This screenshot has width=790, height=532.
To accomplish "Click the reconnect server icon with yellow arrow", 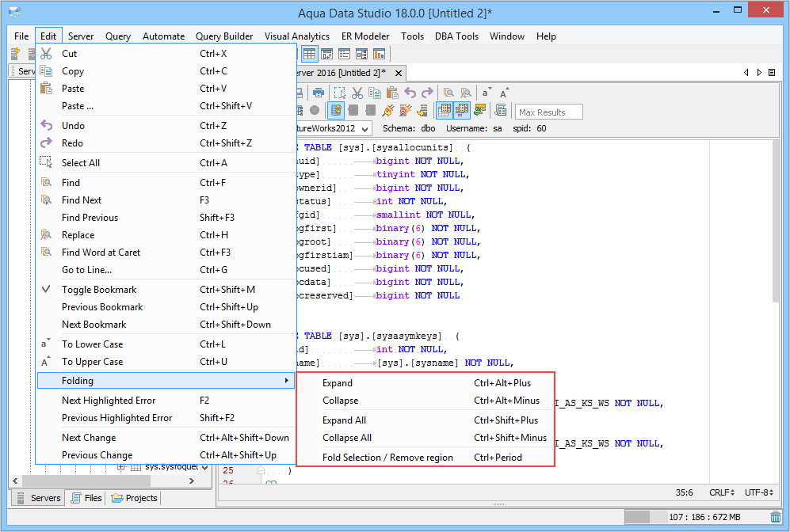I will coord(422,110).
